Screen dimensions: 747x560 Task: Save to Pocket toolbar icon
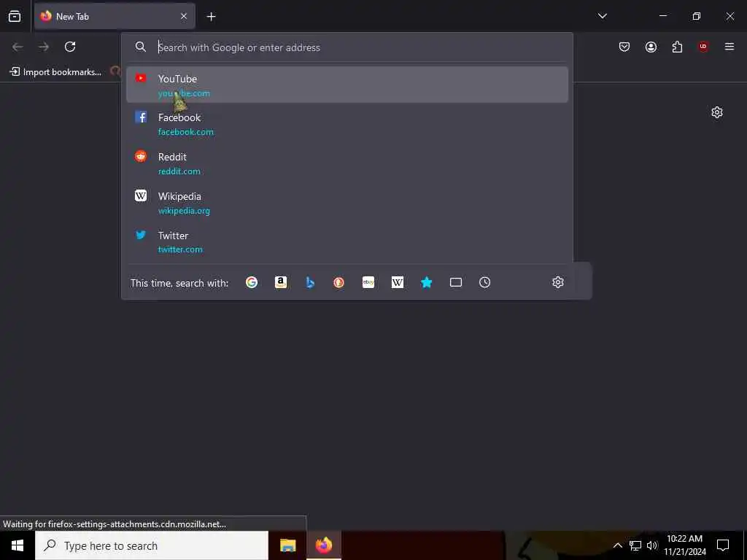[624, 47]
